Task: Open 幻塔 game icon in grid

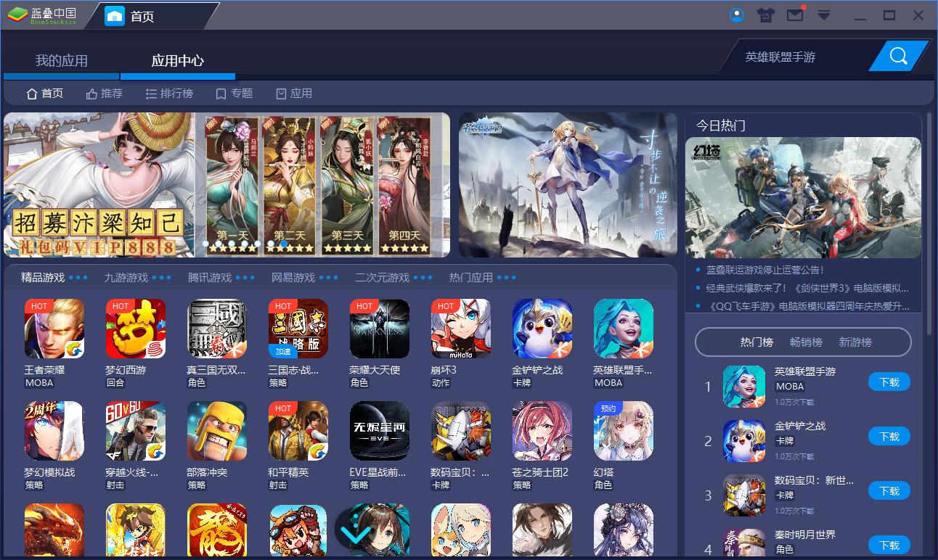Action: click(x=624, y=431)
